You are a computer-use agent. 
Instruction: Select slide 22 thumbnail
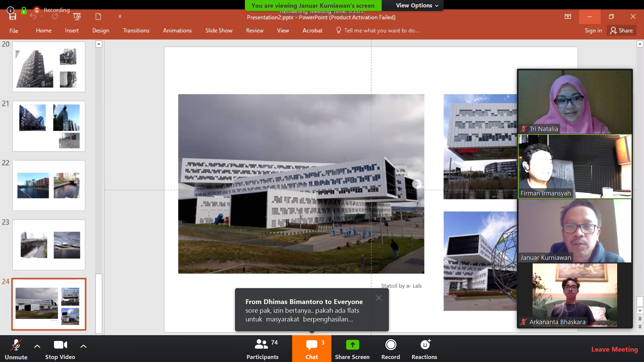click(x=49, y=185)
